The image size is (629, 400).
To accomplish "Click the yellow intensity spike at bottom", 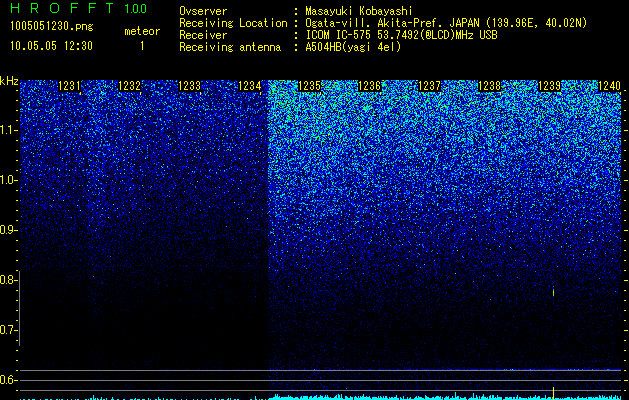I will point(553,393).
